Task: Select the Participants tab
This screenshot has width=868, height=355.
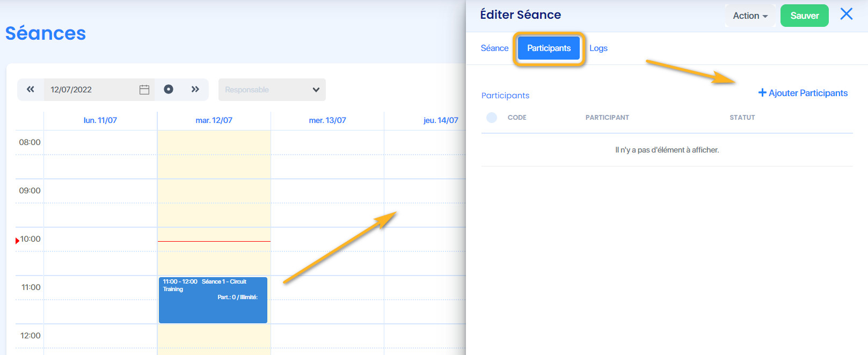Action: coord(549,48)
